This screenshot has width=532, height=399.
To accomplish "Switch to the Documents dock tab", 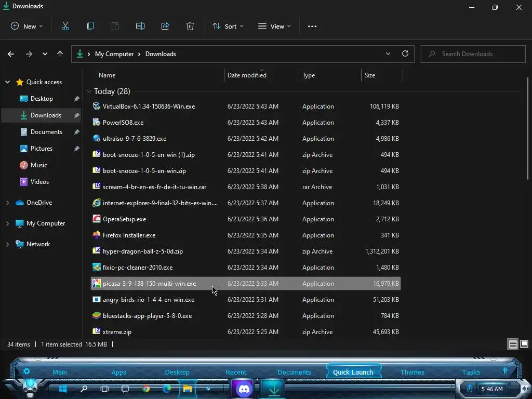I will [294, 372].
